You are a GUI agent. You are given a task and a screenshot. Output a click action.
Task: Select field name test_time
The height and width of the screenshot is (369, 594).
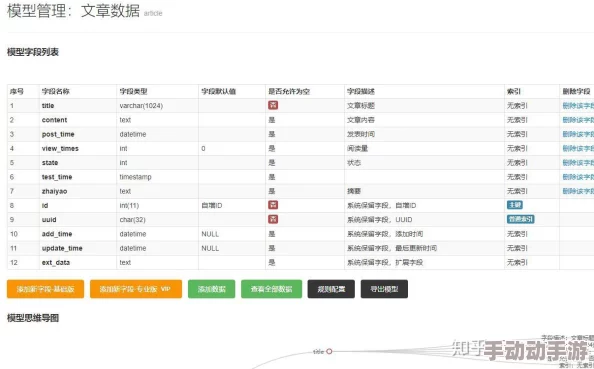tap(57, 177)
